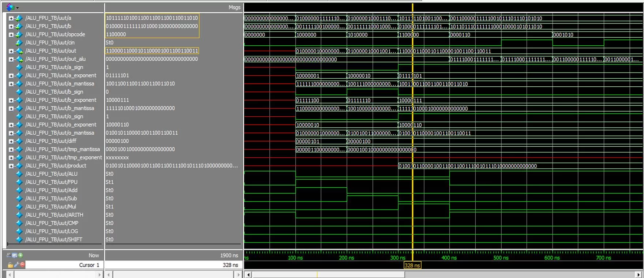
Task: Click the wave objects icon in the header
Action: [x=10, y=7]
